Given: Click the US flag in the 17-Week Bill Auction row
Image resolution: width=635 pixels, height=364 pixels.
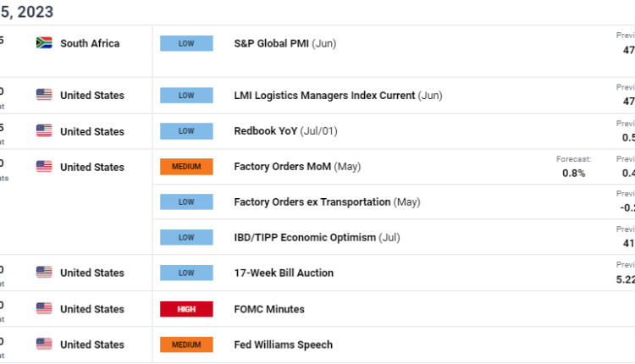Looking at the screenshot, I should coord(44,273).
